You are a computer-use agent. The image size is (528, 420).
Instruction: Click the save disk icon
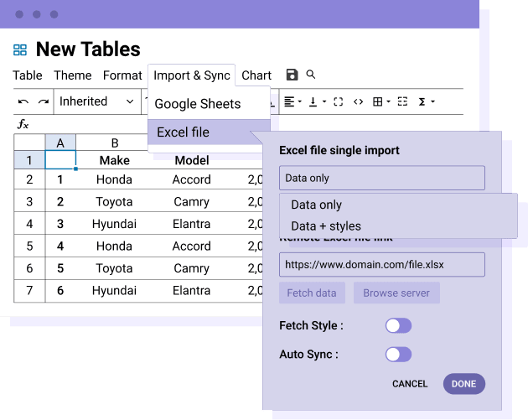pyautogui.click(x=292, y=75)
